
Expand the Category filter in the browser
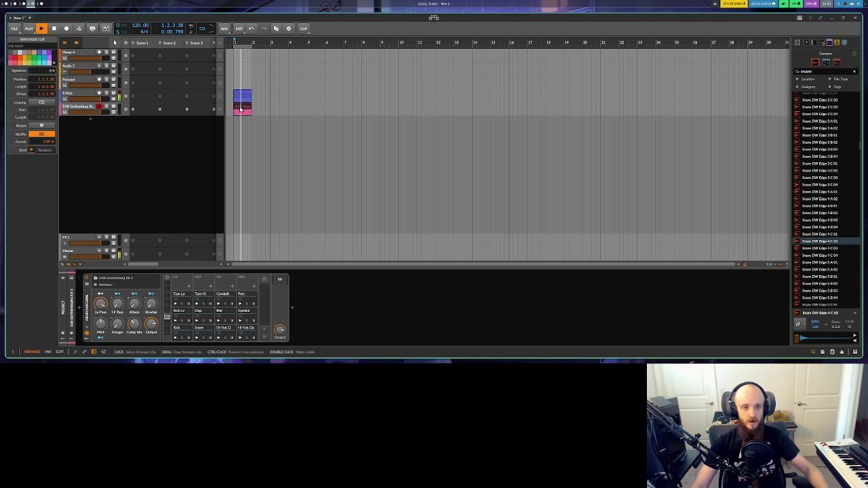806,87
